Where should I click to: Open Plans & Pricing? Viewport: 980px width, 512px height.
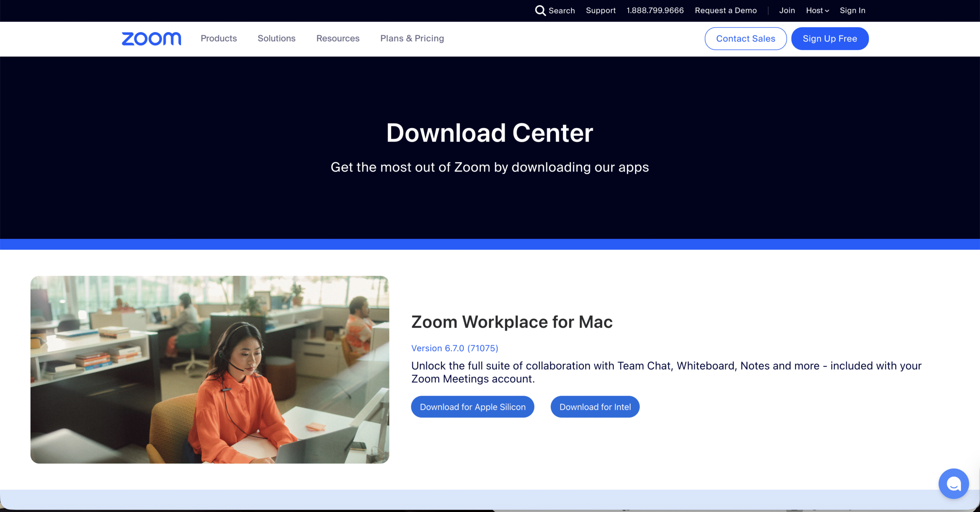coord(412,38)
